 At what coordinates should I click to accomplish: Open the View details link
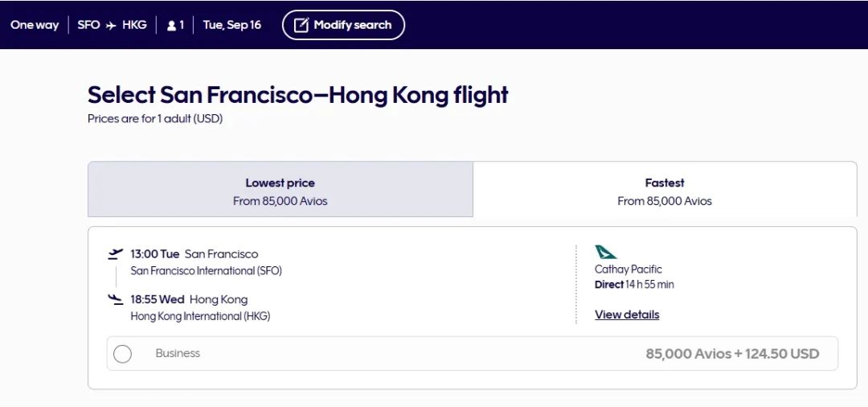point(627,314)
